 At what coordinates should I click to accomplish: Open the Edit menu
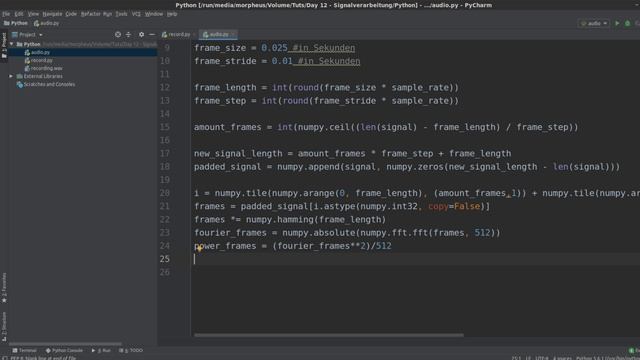tap(19, 14)
